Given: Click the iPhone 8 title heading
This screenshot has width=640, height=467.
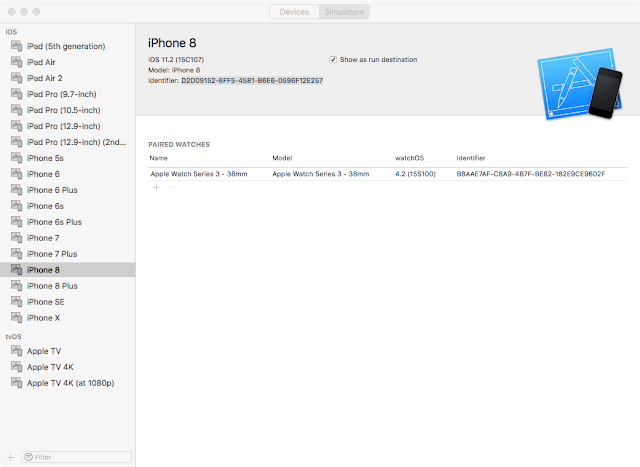Looking at the screenshot, I should pyautogui.click(x=172, y=43).
